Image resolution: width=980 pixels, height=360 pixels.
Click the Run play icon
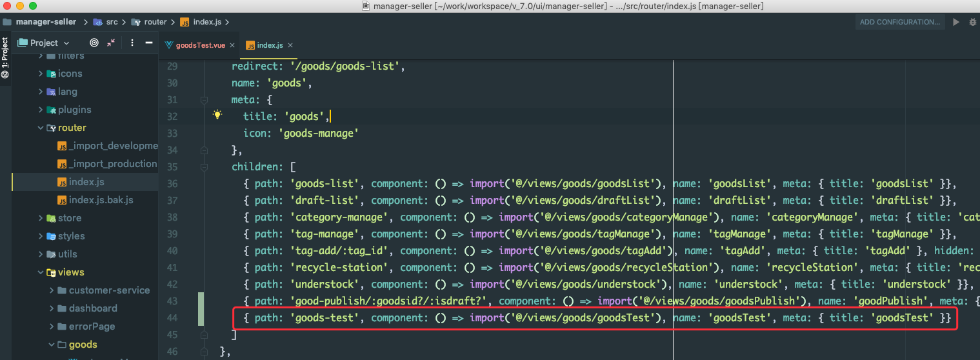click(956, 22)
